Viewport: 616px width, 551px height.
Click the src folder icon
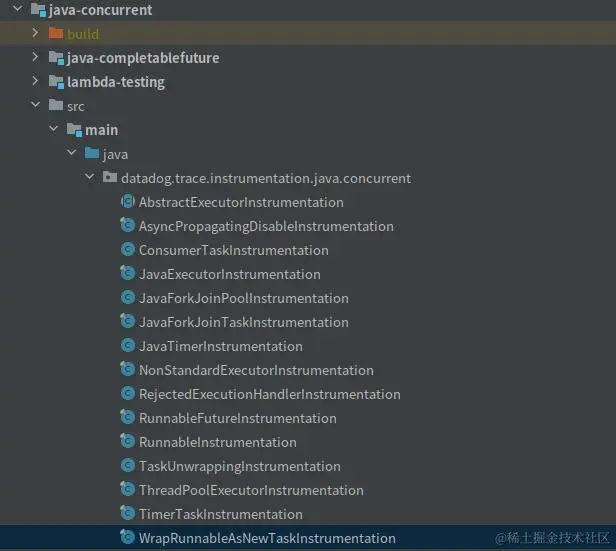point(56,105)
